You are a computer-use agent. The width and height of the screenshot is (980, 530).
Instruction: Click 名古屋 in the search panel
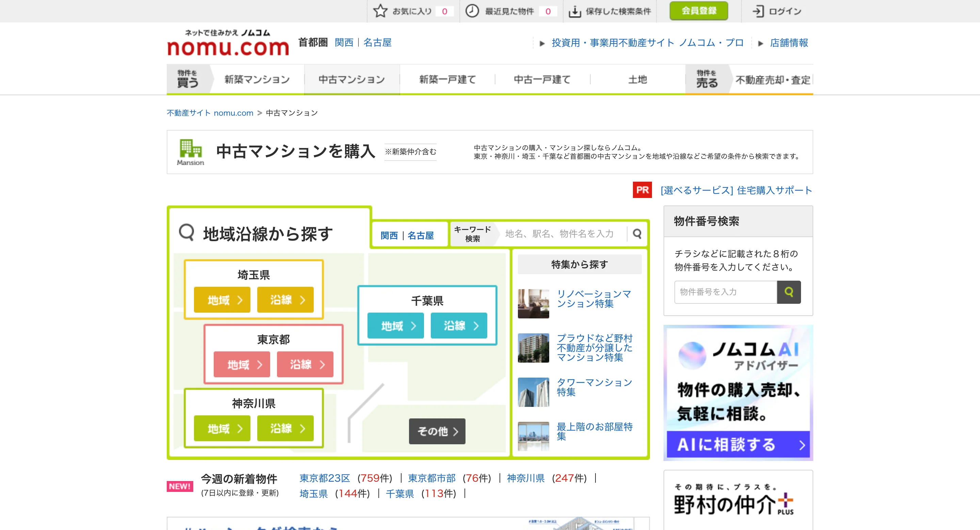(x=420, y=235)
